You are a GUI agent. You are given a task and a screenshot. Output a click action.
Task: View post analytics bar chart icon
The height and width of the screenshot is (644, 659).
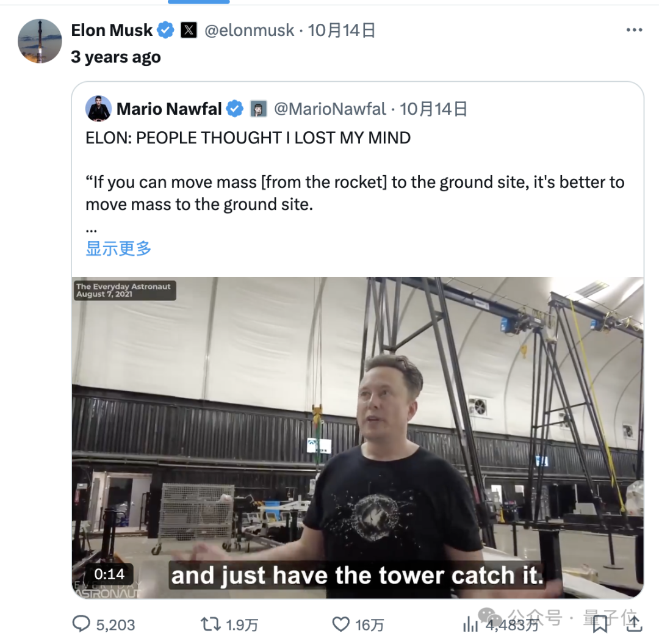point(470,624)
